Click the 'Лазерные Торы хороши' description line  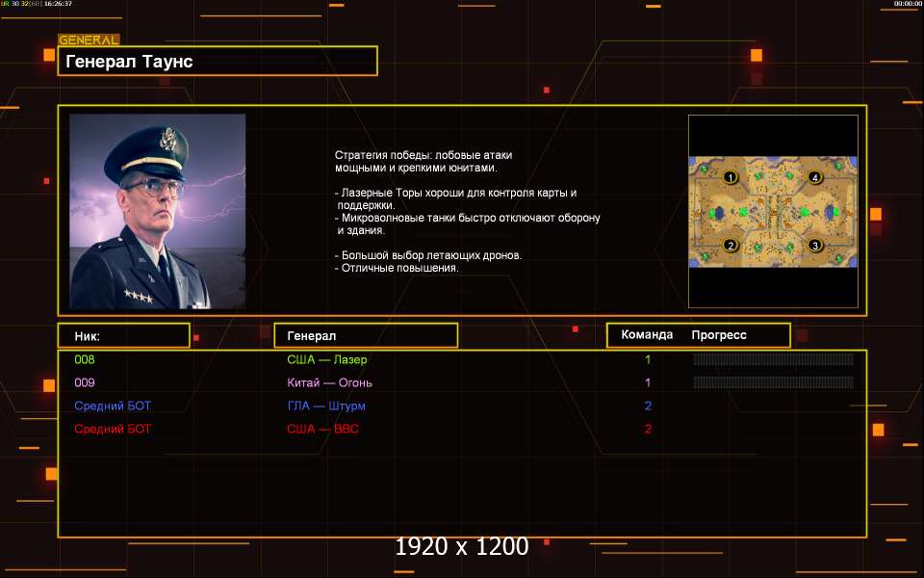click(x=455, y=193)
